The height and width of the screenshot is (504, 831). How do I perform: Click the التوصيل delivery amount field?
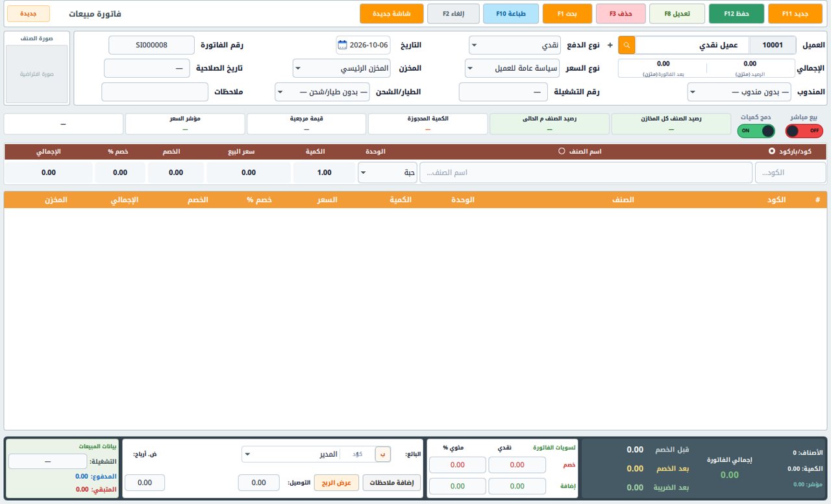[x=258, y=483]
